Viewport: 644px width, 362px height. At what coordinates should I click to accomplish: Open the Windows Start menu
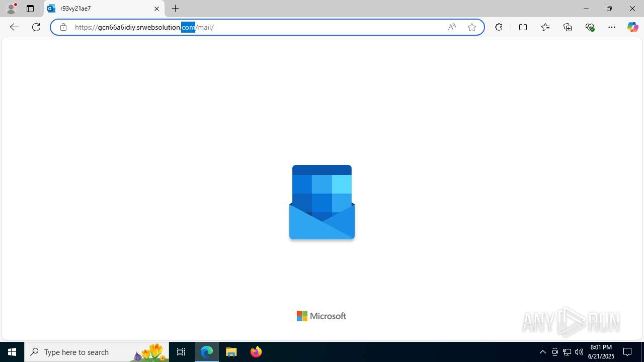(x=12, y=352)
